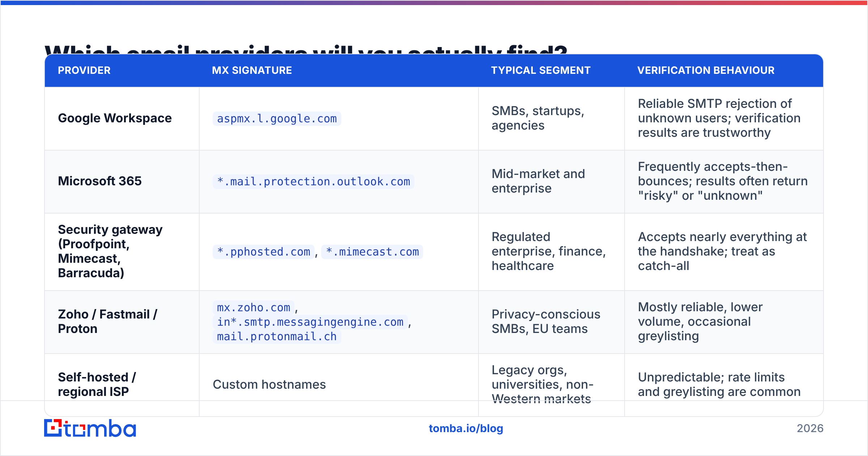Click the mx.zoho.com code tag
Image resolution: width=868 pixels, height=456 pixels.
click(253, 308)
